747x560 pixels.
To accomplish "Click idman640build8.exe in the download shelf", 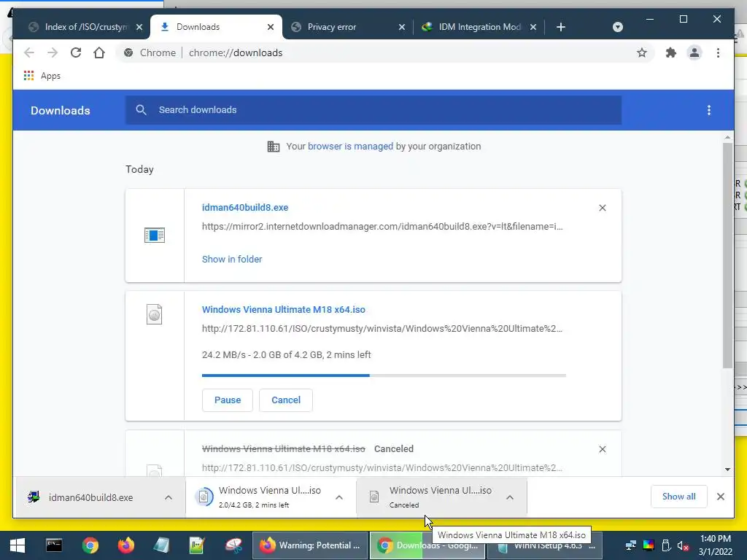I will pos(90,497).
